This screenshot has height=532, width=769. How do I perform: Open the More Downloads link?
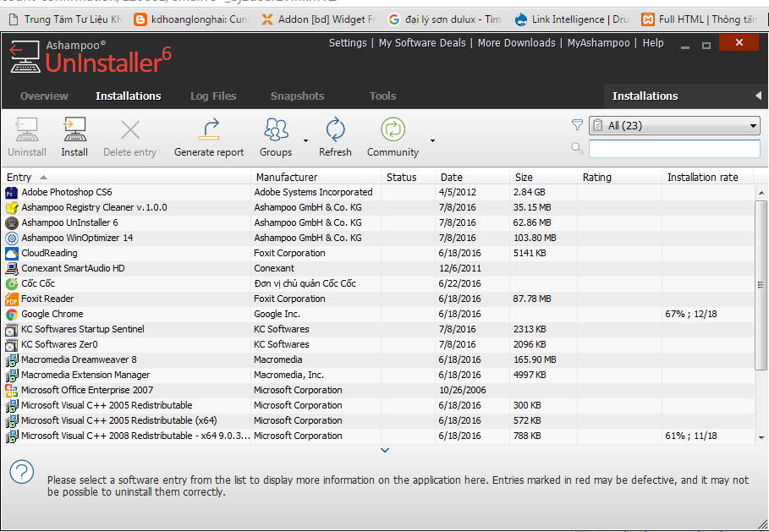coord(516,43)
